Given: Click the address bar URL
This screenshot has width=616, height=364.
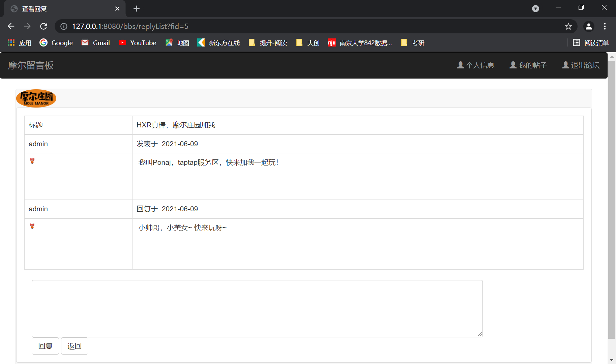Looking at the screenshot, I should 130,26.
